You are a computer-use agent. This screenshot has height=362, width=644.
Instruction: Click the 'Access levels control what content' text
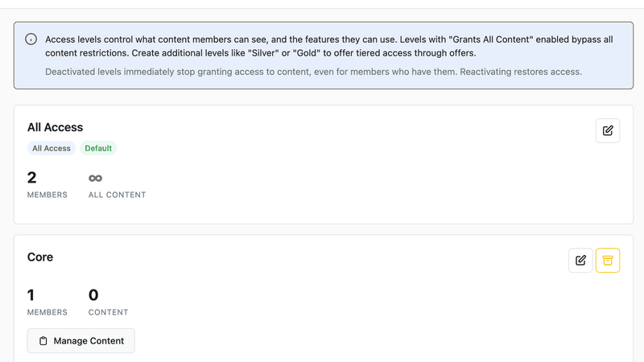coord(329,46)
